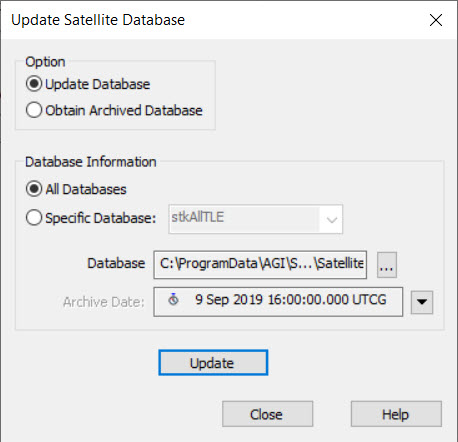Open Help for this dialog
The width and height of the screenshot is (458, 442).
[x=396, y=414]
